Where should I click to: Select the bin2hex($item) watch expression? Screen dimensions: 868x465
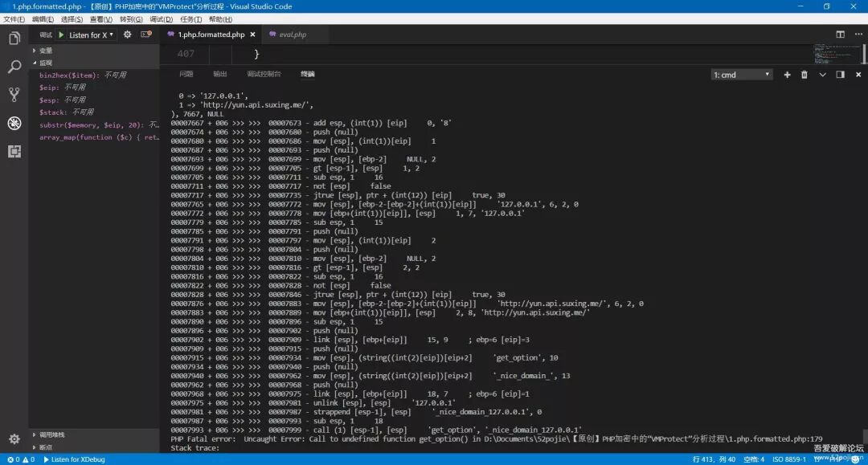(x=94, y=75)
